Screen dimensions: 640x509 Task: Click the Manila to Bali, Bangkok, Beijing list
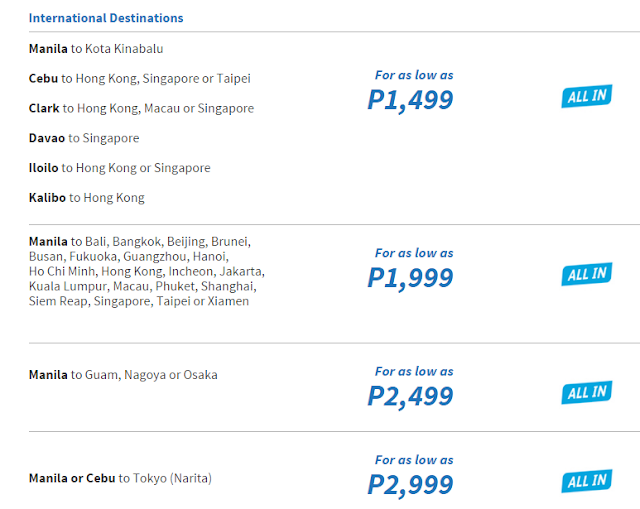point(147,271)
